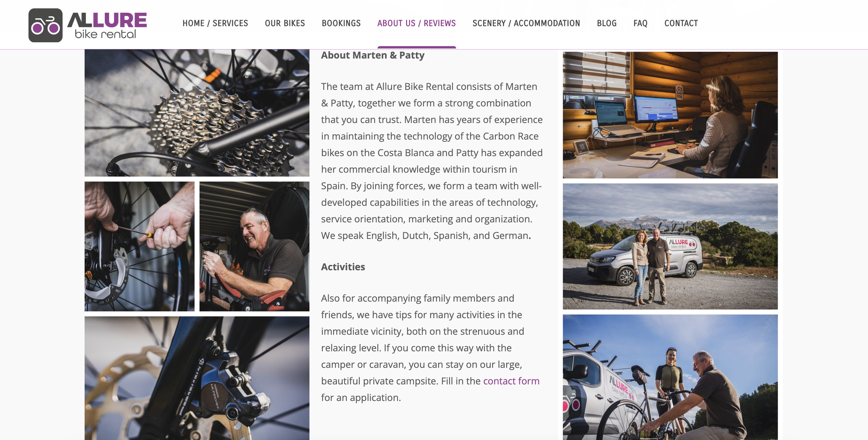
Task: Click the Allure bike rental logo icon
Action: [46, 25]
